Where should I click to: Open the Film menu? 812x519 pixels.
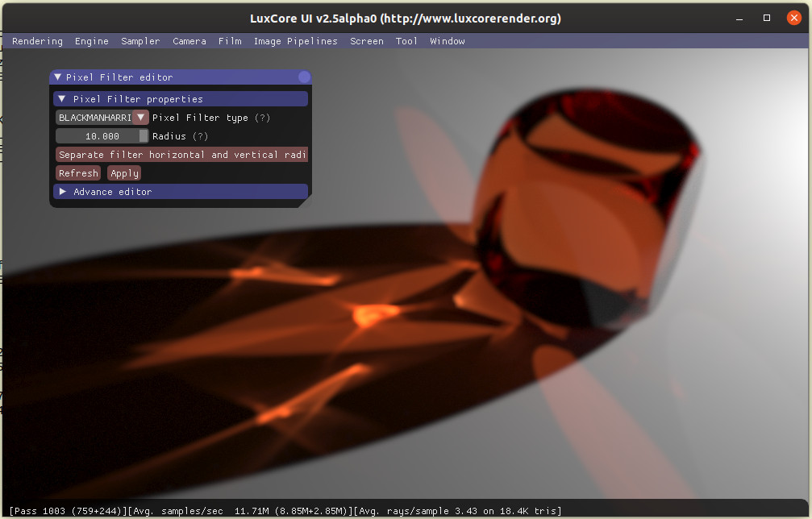(x=230, y=41)
